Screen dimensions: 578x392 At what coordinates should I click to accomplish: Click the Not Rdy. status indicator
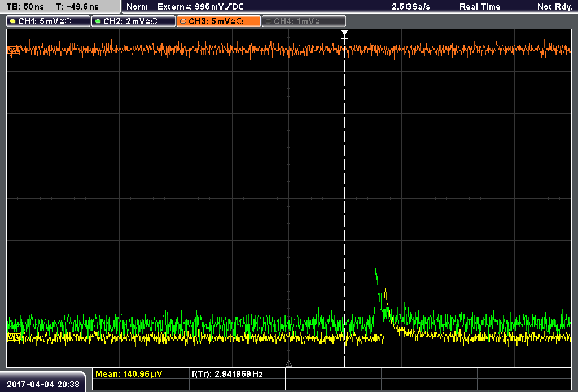(554, 7)
